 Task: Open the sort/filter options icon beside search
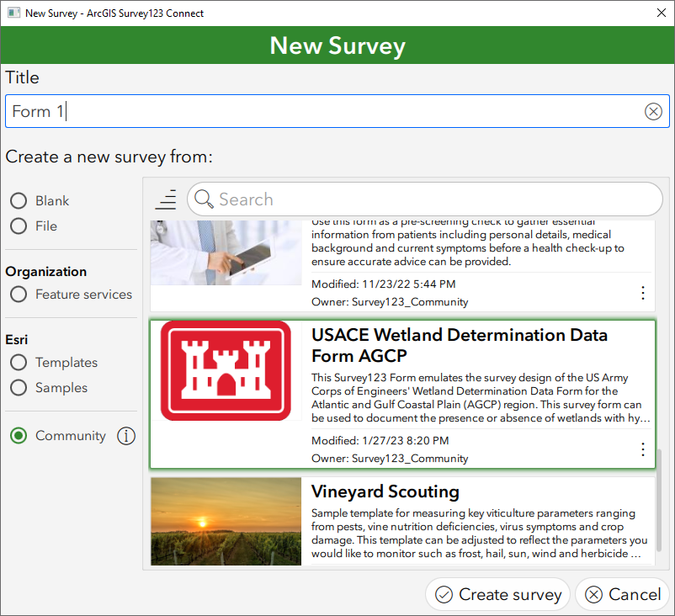click(166, 199)
